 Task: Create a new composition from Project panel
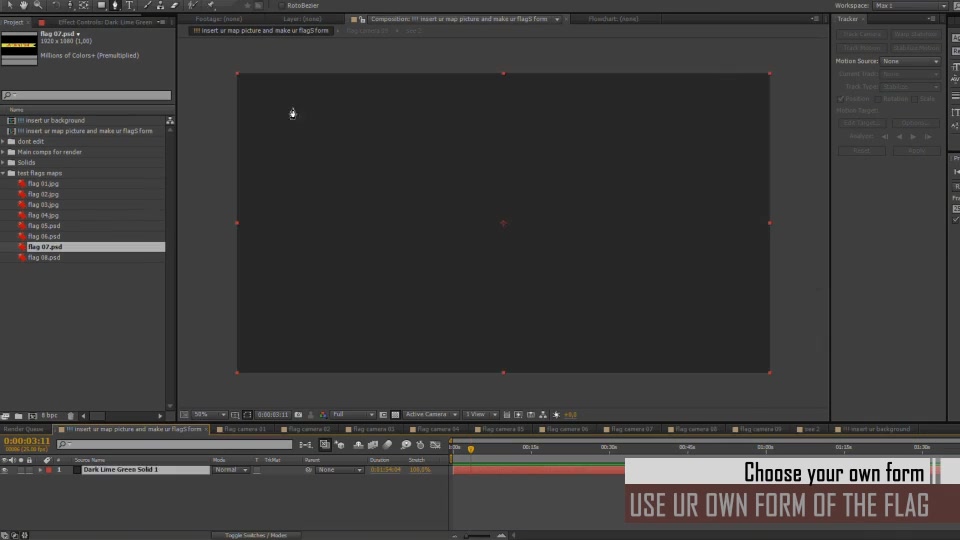[x=32, y=416]
